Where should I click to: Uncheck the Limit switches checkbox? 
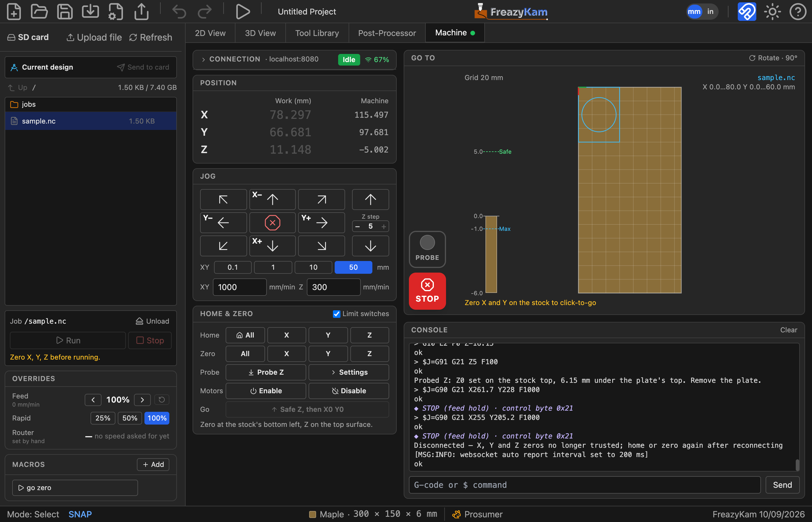[336, 314]
